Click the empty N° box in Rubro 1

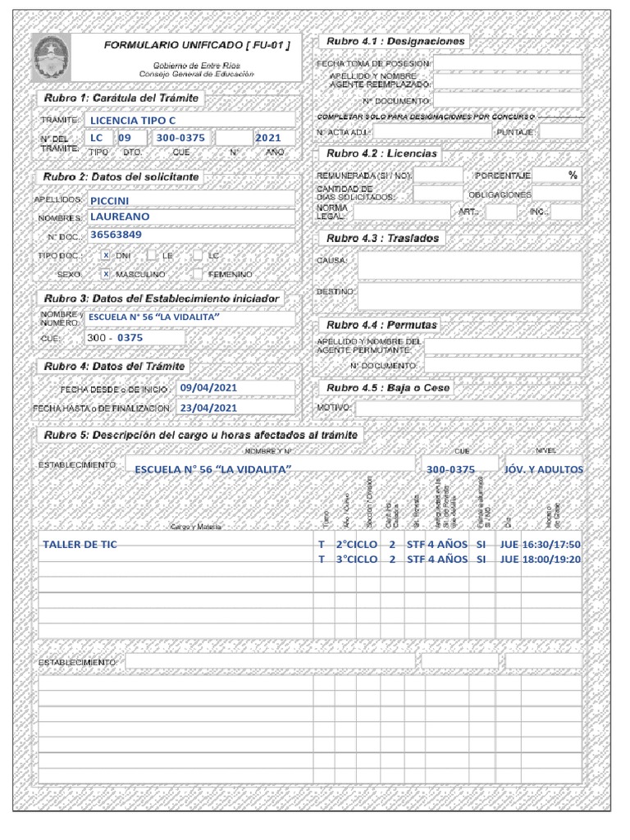(x=234, y=138)
